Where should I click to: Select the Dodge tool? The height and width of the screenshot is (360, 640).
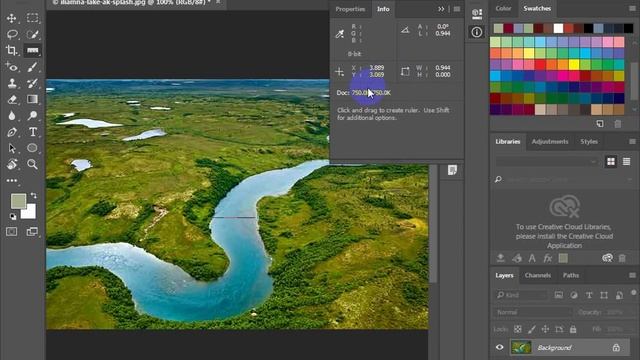[x=32, y=116]
